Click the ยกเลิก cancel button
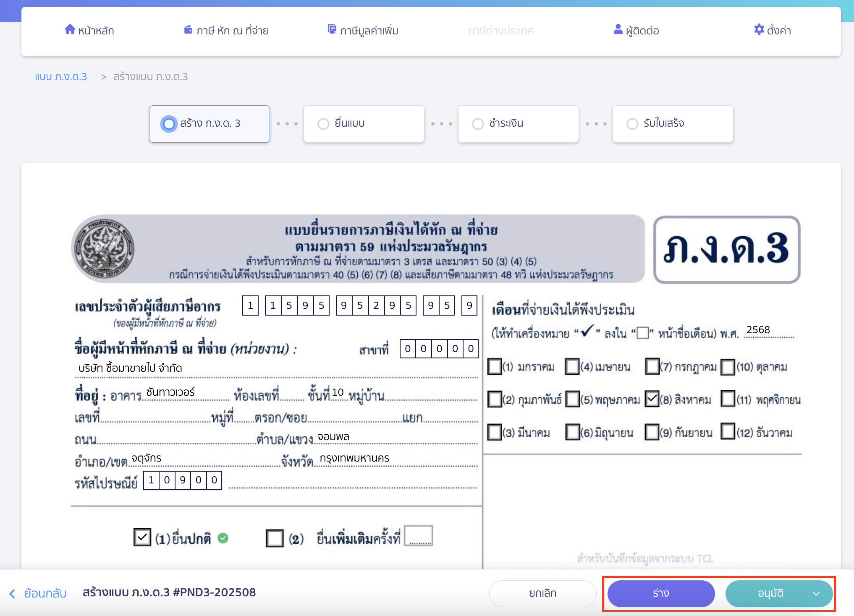854x616 pixels. tap(542, 593)
